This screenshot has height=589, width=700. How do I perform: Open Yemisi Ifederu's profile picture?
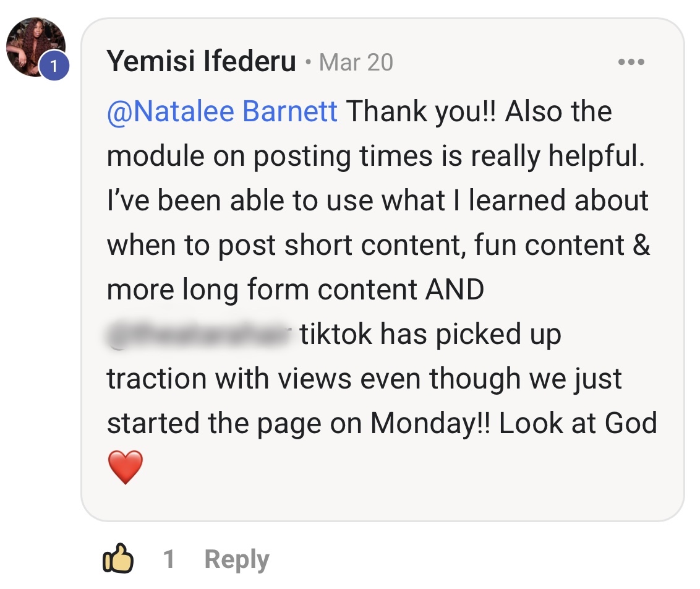click(x=36, y=47)
